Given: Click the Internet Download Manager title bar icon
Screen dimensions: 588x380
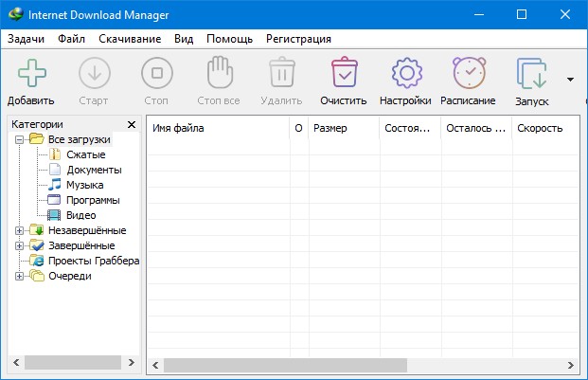Looking at the screenshot, I should (16, 15).
